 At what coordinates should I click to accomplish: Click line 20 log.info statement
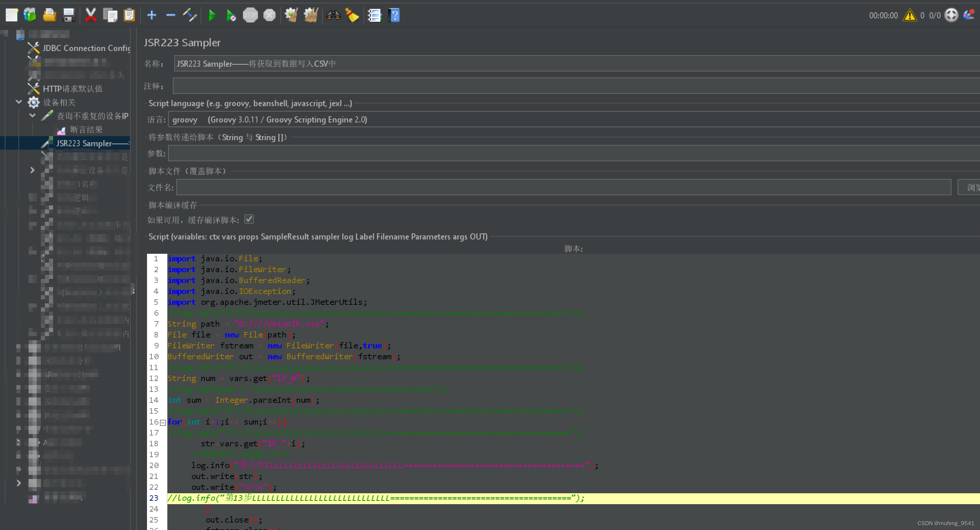395,466
